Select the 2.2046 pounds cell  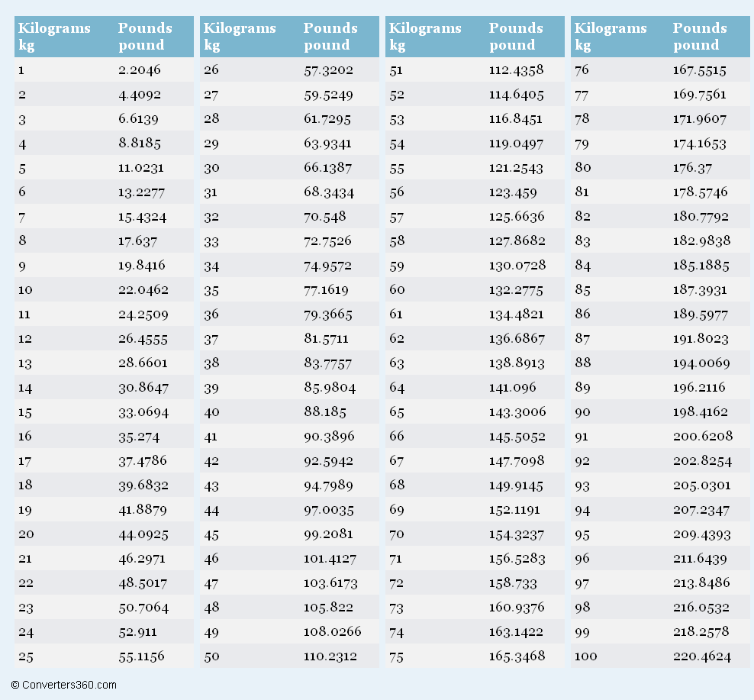point(140,70)
